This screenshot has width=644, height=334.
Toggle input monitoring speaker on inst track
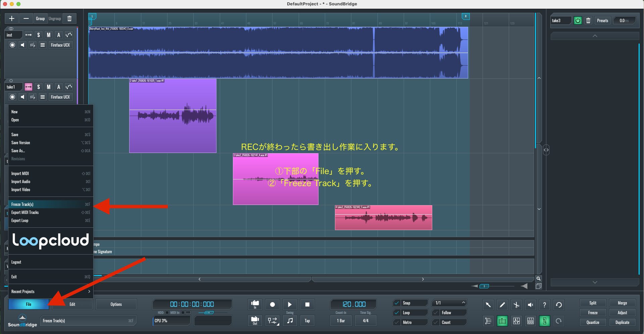[22, 45]
